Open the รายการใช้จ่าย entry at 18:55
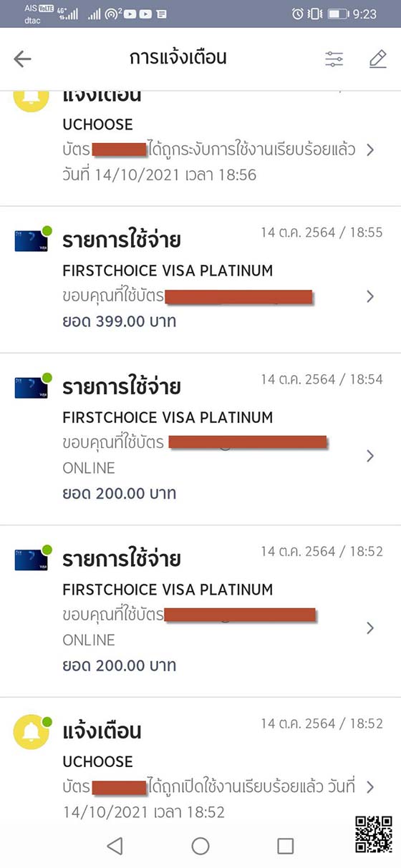The image size is (401, 868). (x=200, y=279)
